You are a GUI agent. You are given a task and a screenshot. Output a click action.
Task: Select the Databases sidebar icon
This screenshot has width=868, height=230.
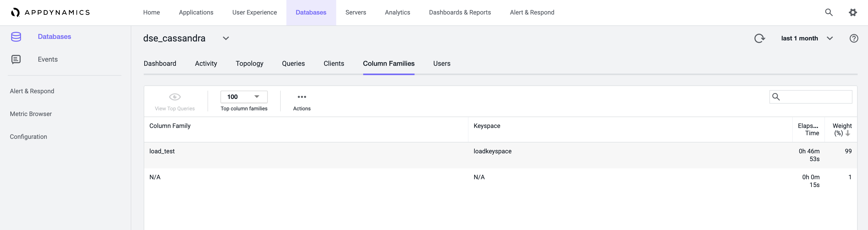click(16, 37)
